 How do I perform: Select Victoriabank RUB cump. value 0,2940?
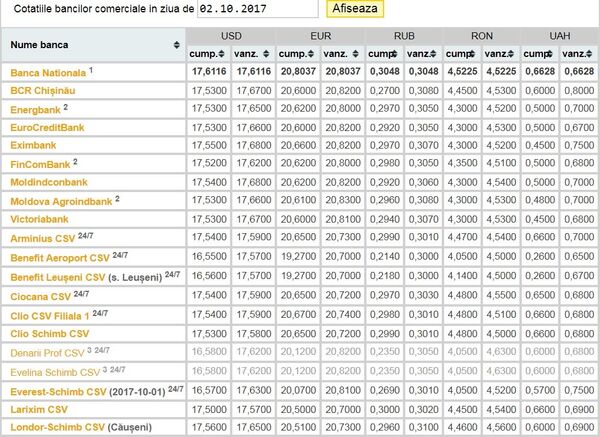click(385, 219)
